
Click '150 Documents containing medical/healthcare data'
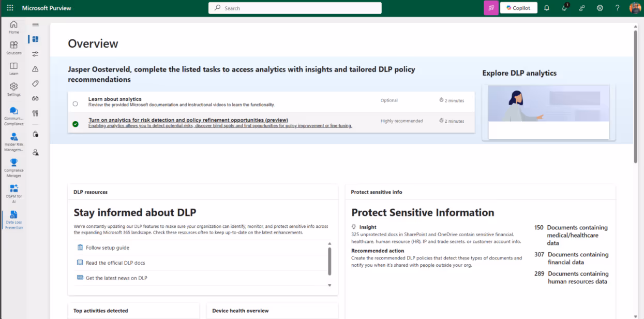tap(571, 235)
